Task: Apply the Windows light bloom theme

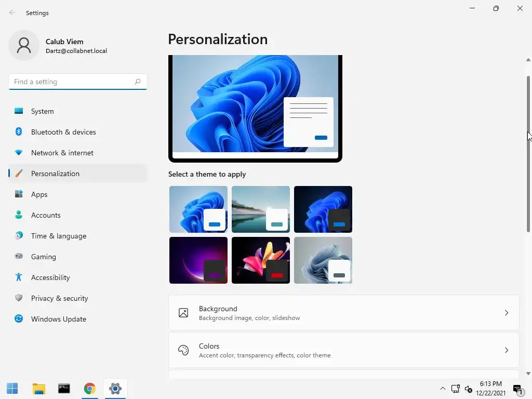Action: [x=198, y=209]
